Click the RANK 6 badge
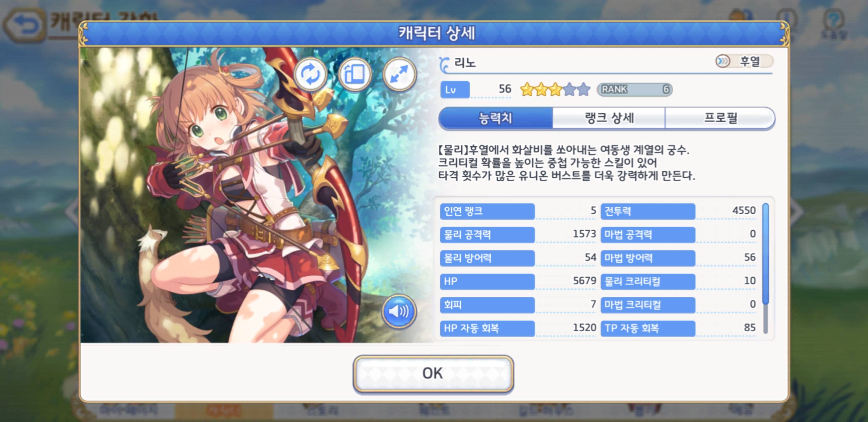868x422 pixels. point(635,89)
